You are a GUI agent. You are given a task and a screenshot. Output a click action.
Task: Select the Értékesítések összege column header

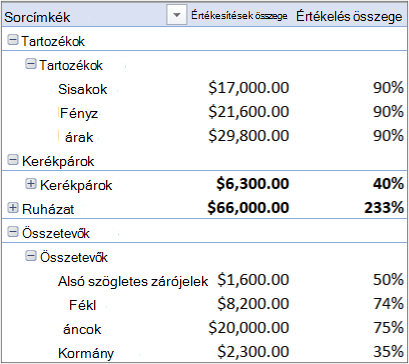click(x=239, y=16)
